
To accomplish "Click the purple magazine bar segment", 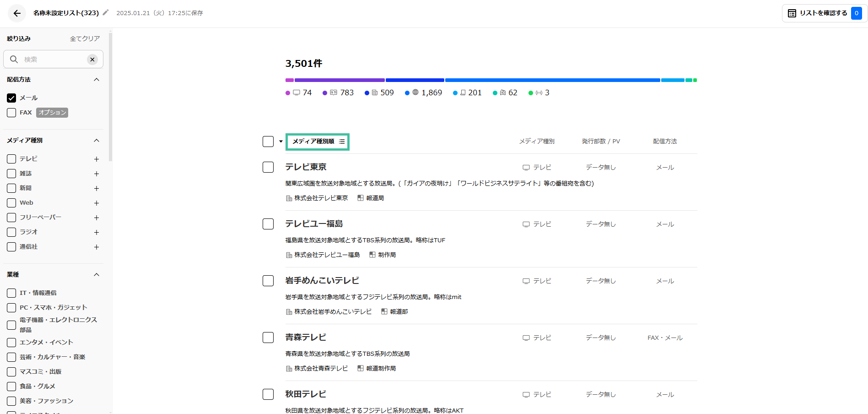I will 340,80.
